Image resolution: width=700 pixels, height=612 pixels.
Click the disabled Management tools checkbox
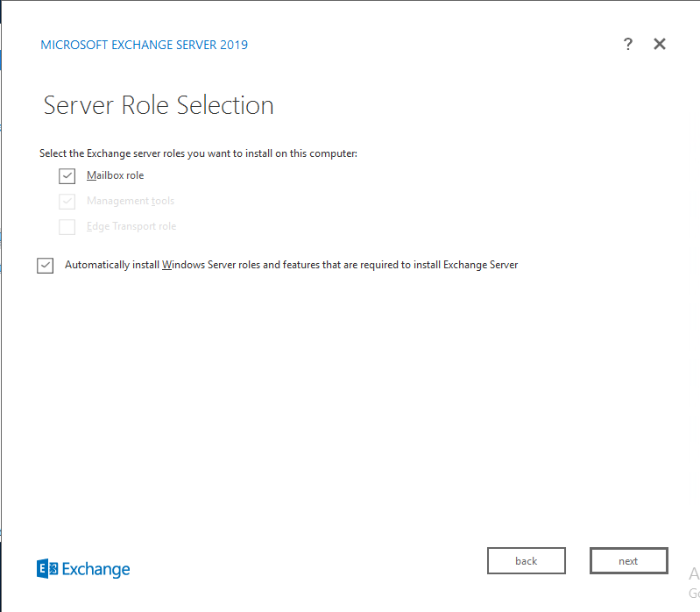point(67,202)
